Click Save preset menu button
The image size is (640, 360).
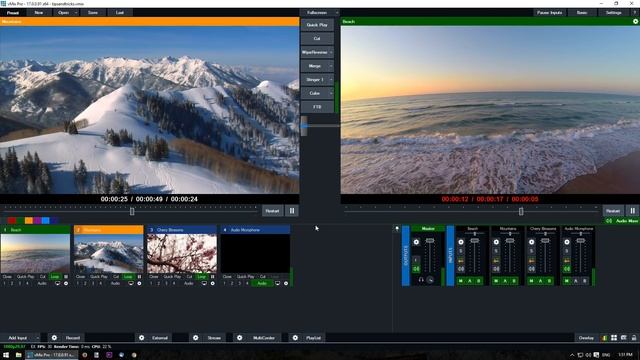[93, 13]
